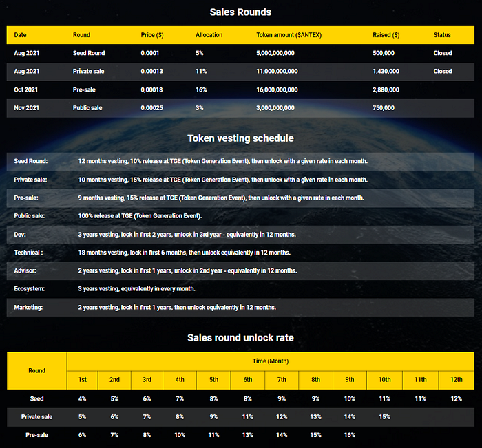Select Pre-sale 9th month 16% value
Image resolution: width=482 pixels, height=448 pixels.
(350, 435)
